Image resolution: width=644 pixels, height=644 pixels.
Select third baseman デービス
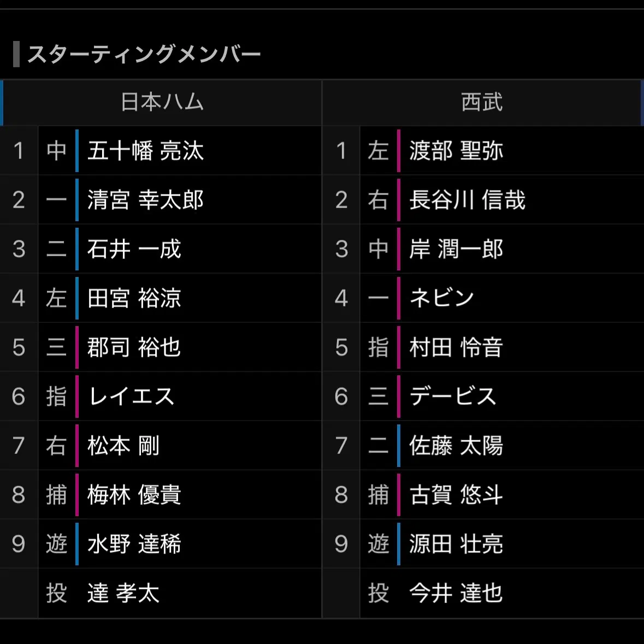coord(453,397)
